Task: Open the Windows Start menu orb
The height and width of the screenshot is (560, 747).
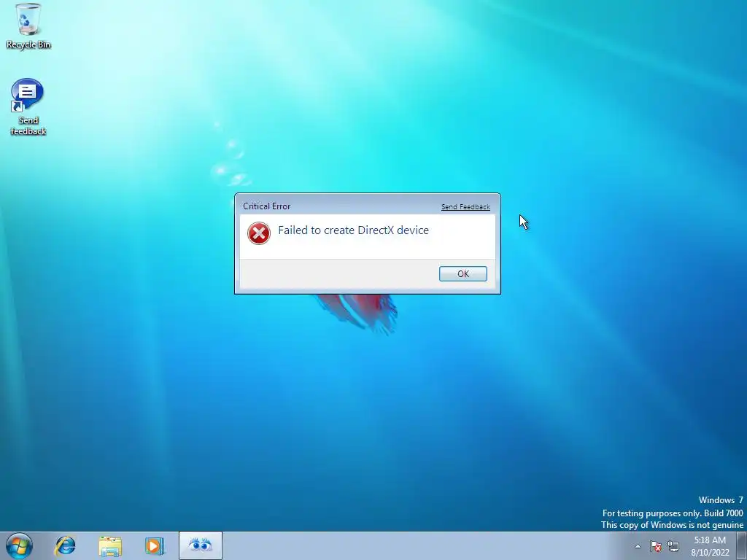Action: (20, 545)
